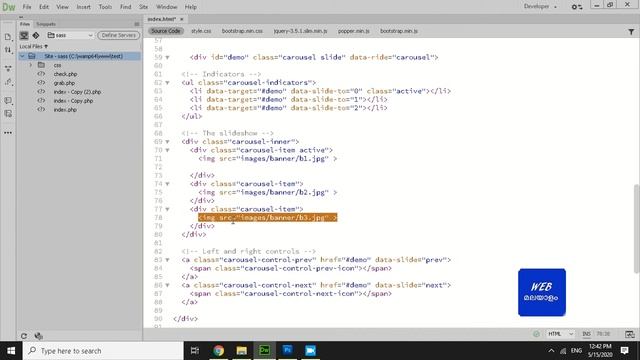Click Dreamweaver icon in the taskbar
Viewport: 640px width, 360px height.
(264, 350)
